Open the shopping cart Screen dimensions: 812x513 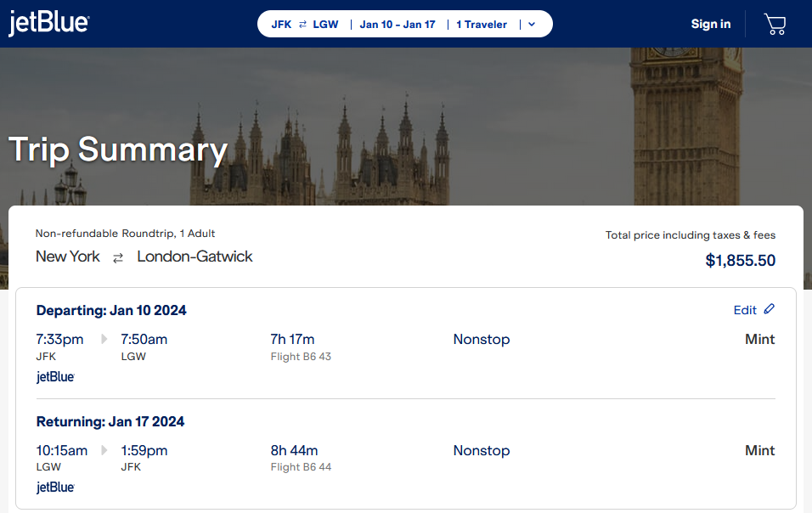[x=775, y=24]
